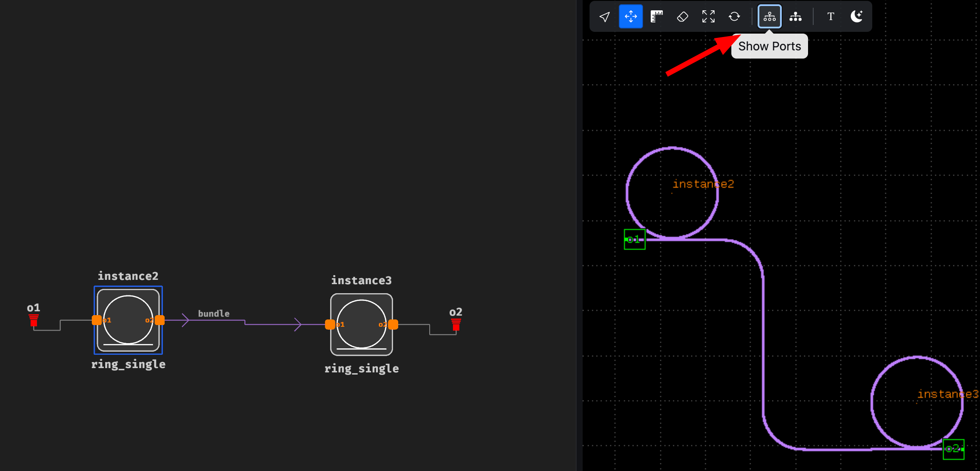This screenshot has width=980, height=471.
Task: Click o1 input port of instance3
Action: click(x=330, y=324)
